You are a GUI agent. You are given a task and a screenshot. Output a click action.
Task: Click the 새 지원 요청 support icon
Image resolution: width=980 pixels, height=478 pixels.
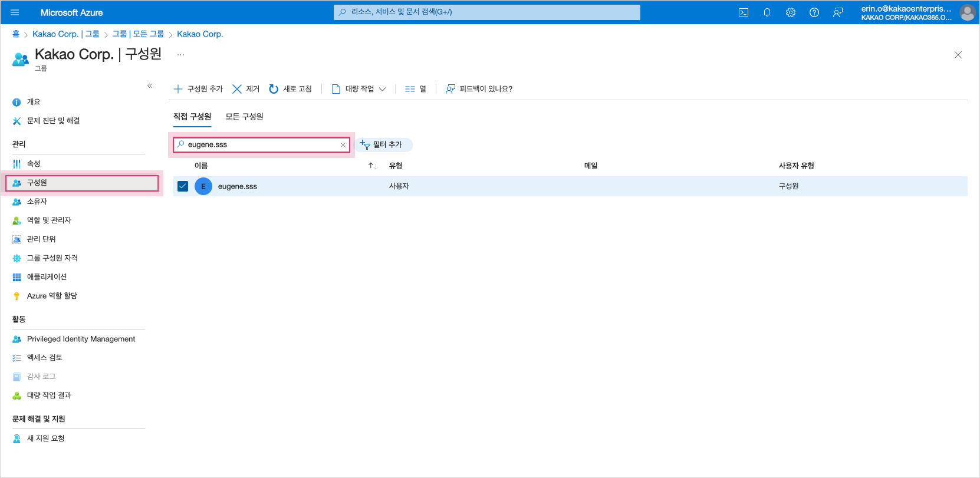coord(17,439)
